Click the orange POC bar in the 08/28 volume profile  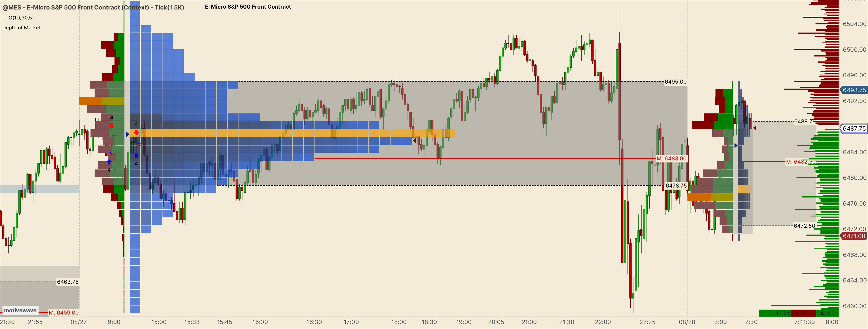tap(710, 197)
